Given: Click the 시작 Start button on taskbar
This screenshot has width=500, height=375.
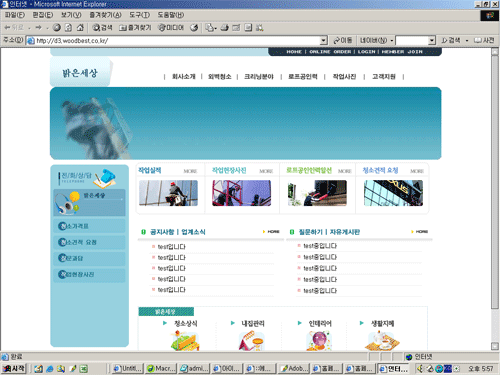Looking at the screenshot, I should pyautogui.click(x=13, y=369).
